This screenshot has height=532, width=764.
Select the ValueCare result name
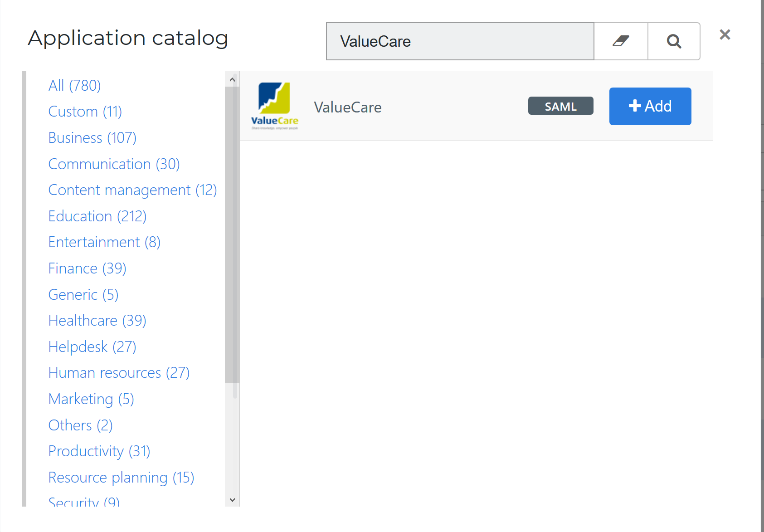coord(348,107)
